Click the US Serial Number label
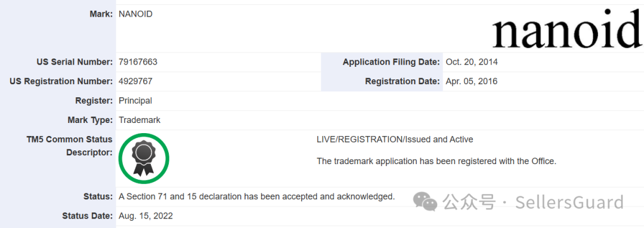The width and height of the screenshot is (644, 228). tap(75, 62)
